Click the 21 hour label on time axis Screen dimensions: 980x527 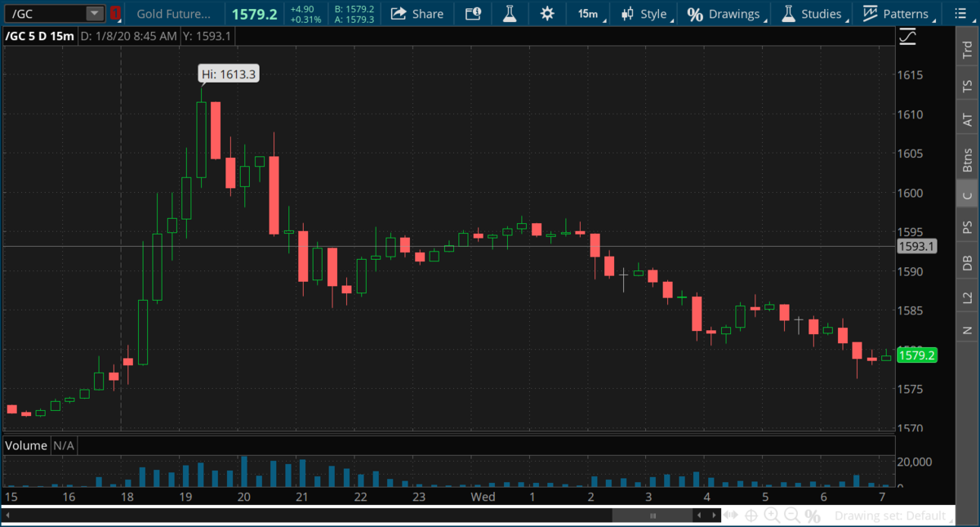(x=301, y=497)
